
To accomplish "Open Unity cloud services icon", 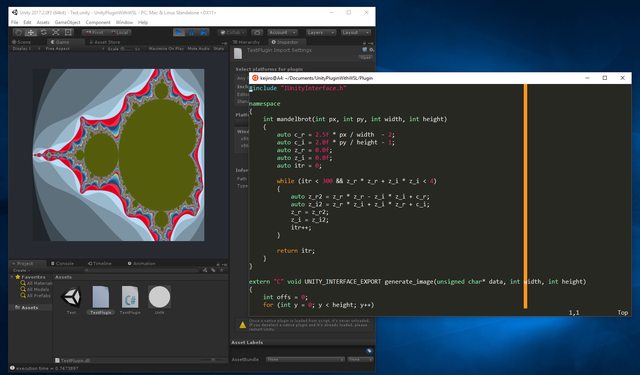I will click(x=257, y=32).
